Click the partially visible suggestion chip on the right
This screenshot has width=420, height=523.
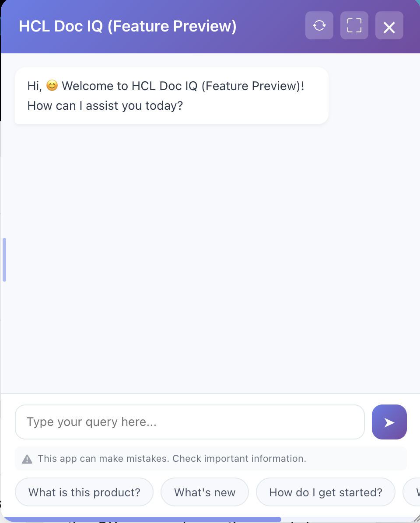coord(413,492)
